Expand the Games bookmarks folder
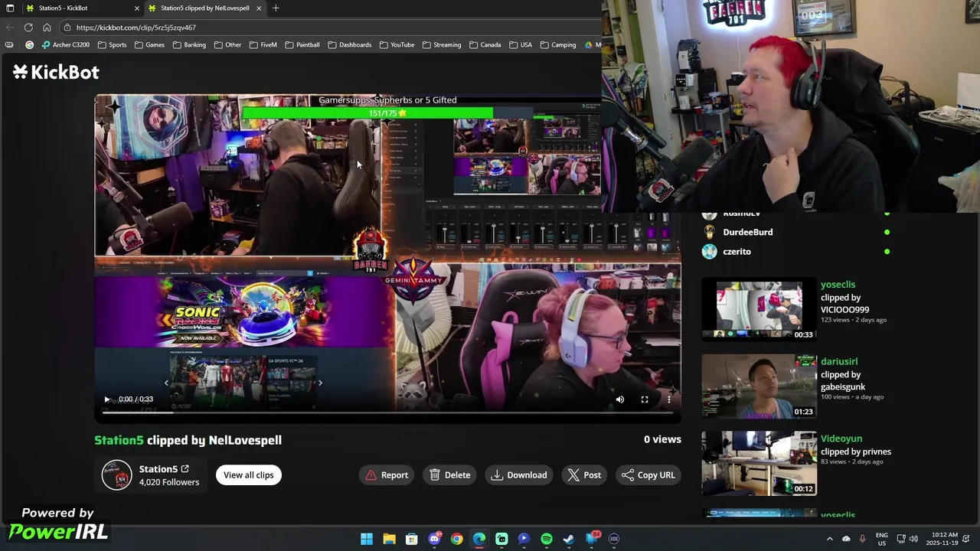Viewport: 980px width, 551px height. pos(149,45)
